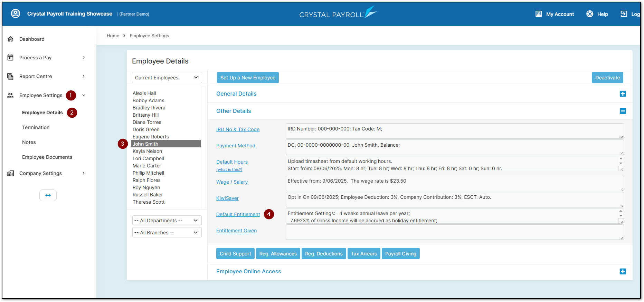Open the Payment Method link
The width and height of the screenshot is (644, 302).
click(x=236, y=146)
